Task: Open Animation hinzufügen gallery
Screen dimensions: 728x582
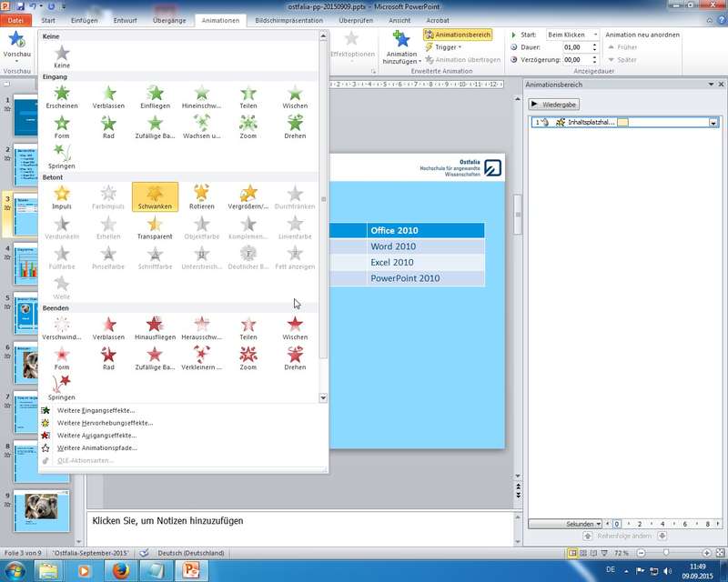Action: [401, 48]
